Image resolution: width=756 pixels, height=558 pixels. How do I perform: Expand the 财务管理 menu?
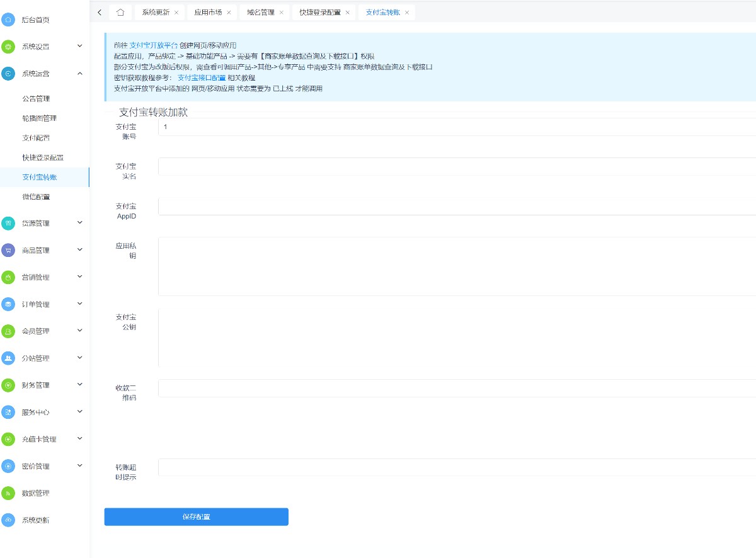point(79,385)
